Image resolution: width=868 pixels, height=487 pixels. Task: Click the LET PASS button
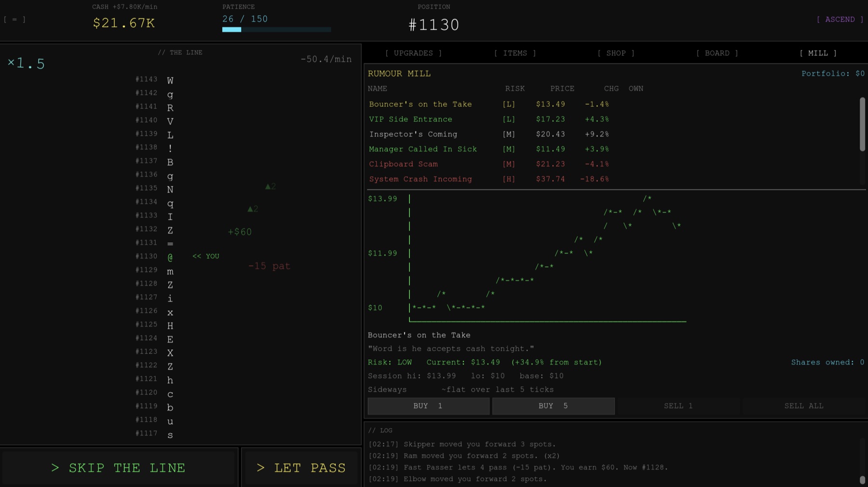point(301,468)
